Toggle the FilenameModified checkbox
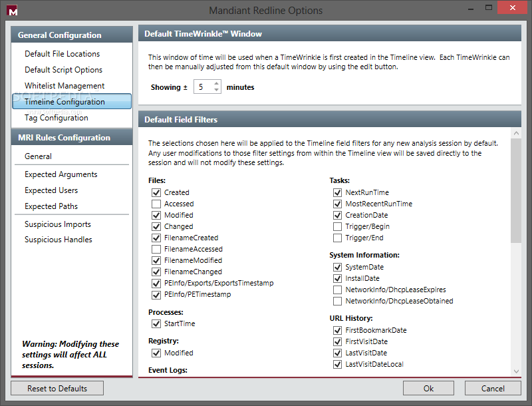Viewport: 532px width, 406px height. pos(156,260)
